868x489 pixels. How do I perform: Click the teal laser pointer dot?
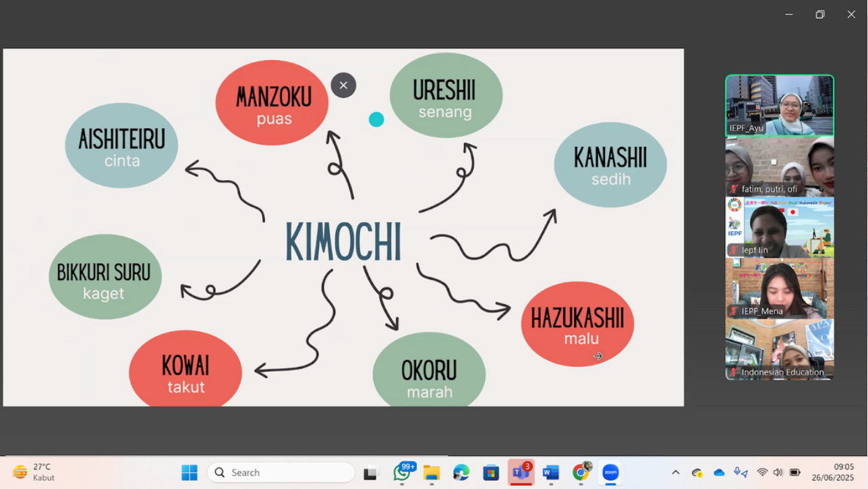(x=376, y=119)
